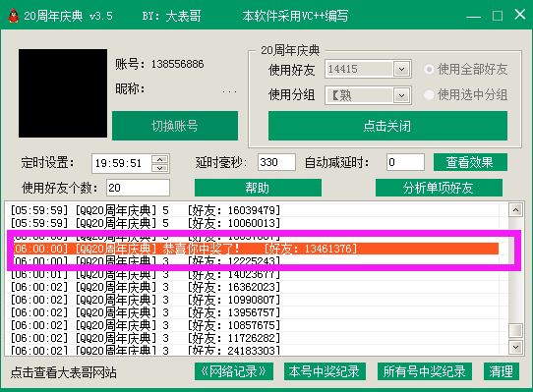The image size is (533, 392).
Task: Select log row with 好友: 10857675
Action: point(252,325)
